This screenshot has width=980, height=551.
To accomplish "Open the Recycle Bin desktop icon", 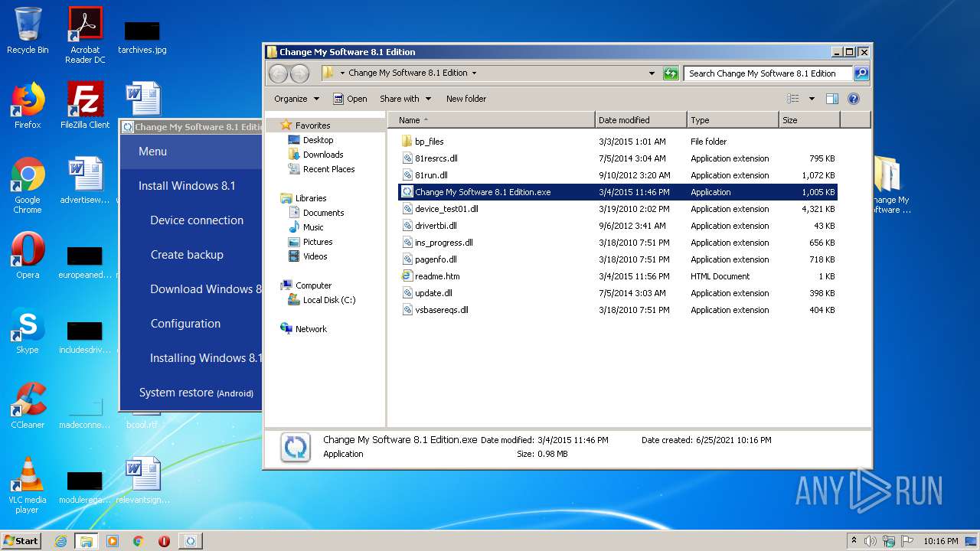I will pos(28,31).
